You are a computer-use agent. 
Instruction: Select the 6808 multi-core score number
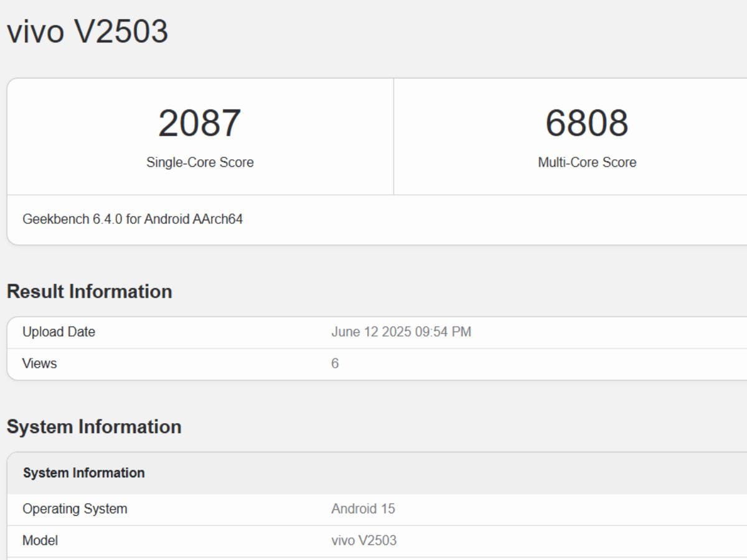[x=587, y=123]
